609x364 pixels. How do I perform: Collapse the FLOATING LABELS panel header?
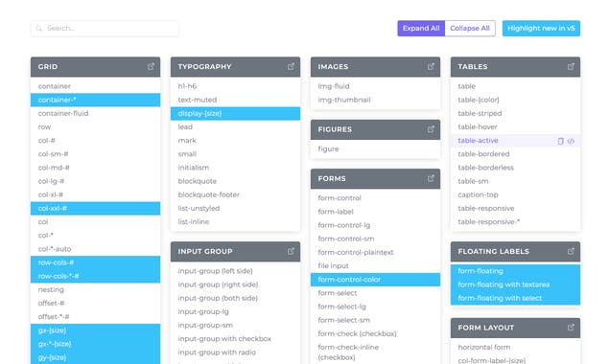[515, 252]
